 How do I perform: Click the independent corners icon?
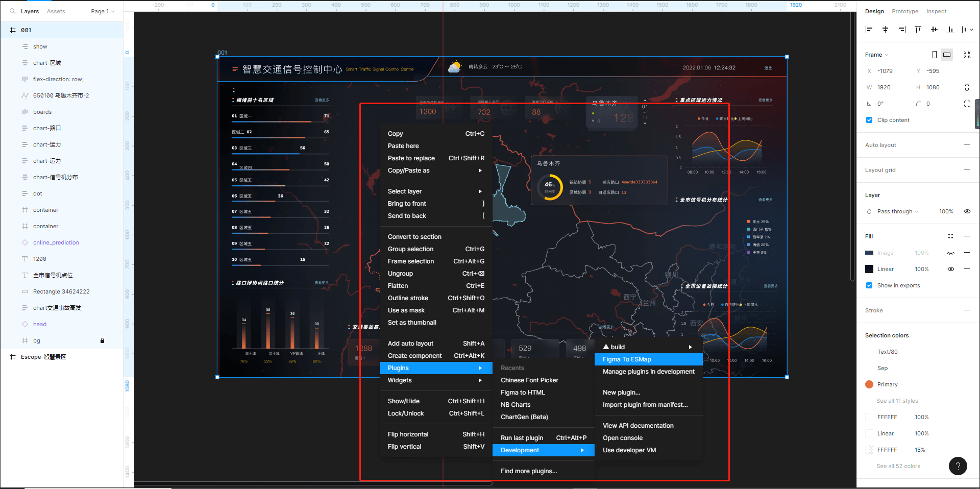coord(967,104)
